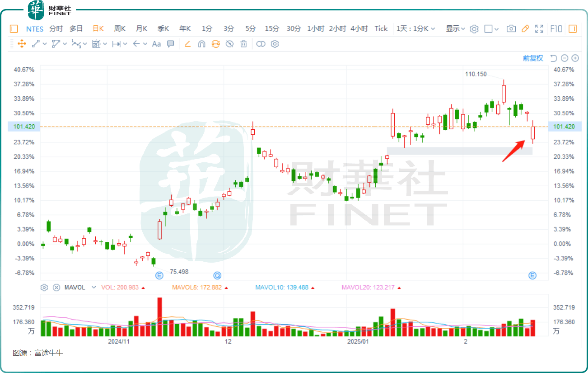Switch to the 多日 multi-day tab
Viewport: 588px width, 382px height.
76,28
